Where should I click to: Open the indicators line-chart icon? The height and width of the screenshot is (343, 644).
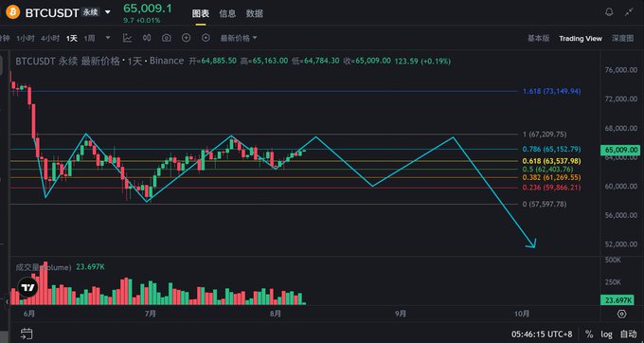point(127,38)
